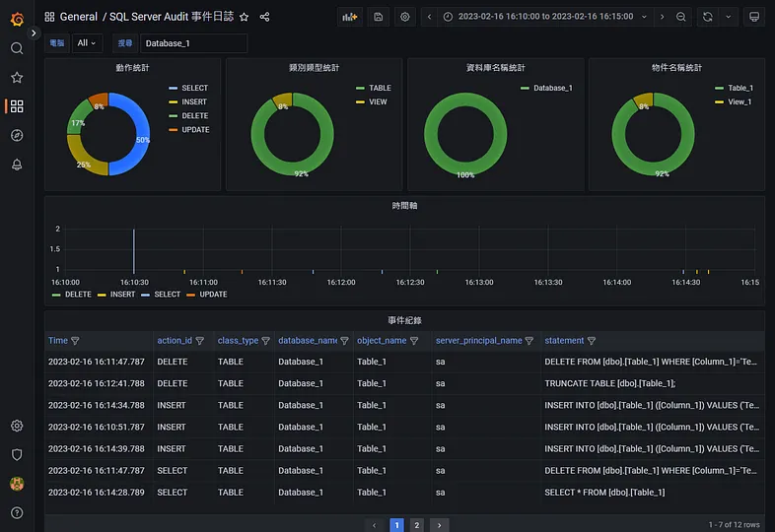Sort the table by the Time column
The width and height of the screenshot is (775, 532).
coord(58,340)
